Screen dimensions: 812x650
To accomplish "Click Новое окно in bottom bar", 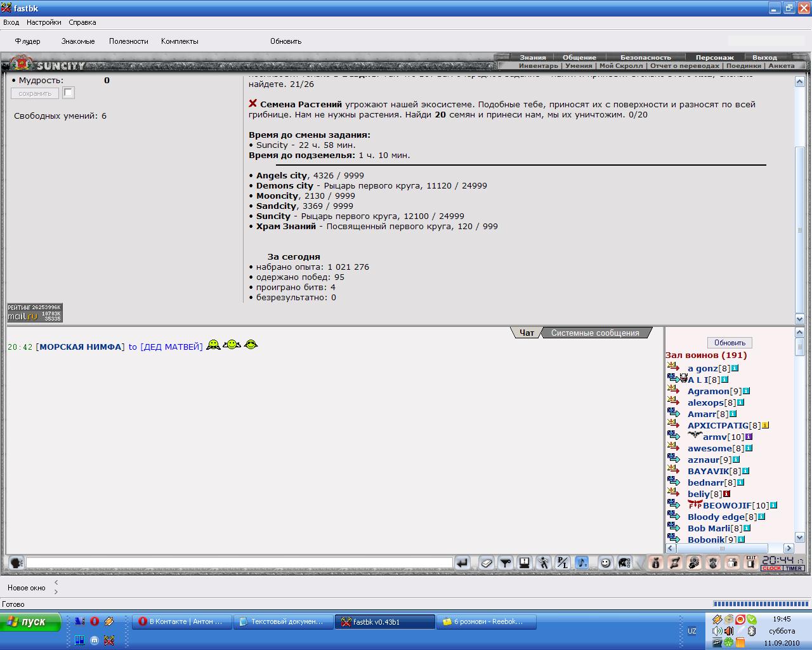I will pos(27,588).
